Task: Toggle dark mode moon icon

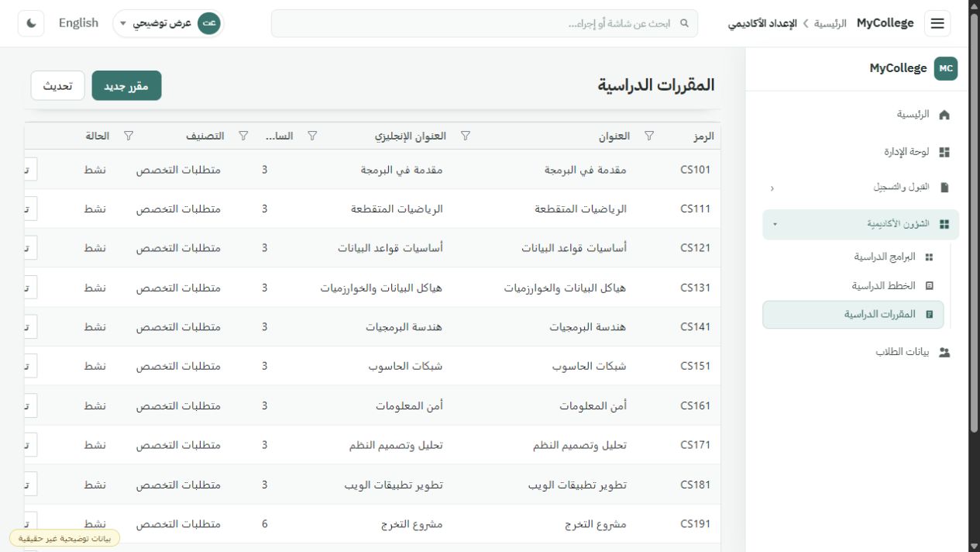Action: [x=31, y=23]
